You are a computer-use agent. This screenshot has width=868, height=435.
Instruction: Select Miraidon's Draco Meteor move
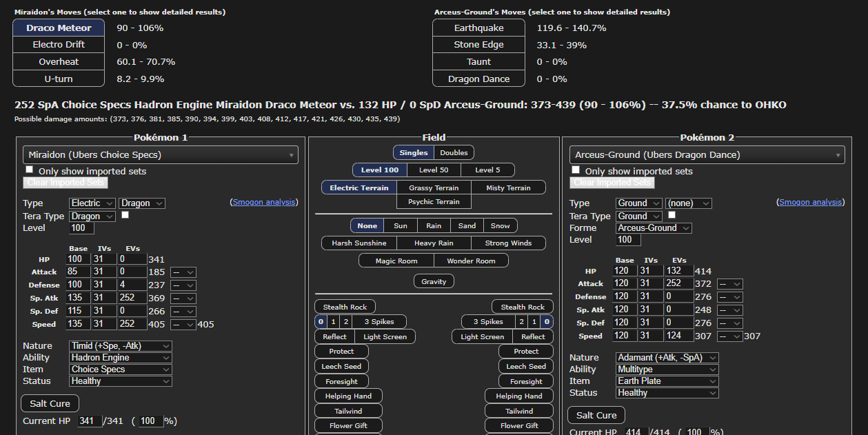[59, 28]
